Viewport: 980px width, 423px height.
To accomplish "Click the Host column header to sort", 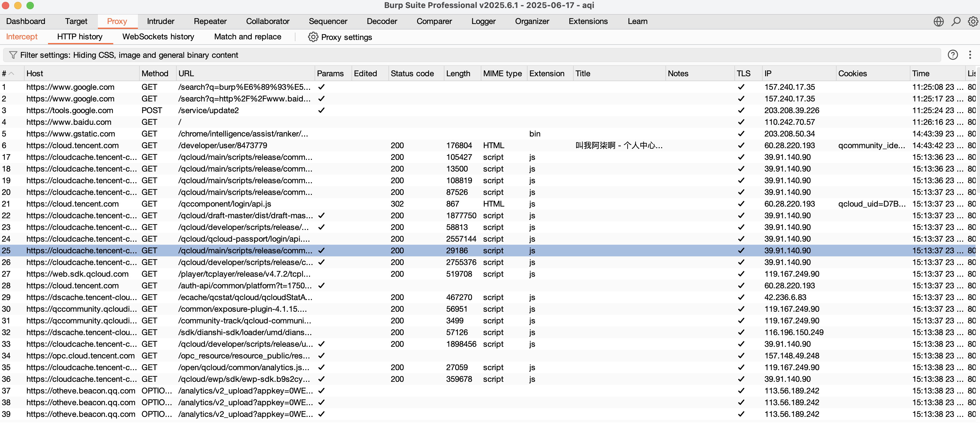I will click(35, 73).
